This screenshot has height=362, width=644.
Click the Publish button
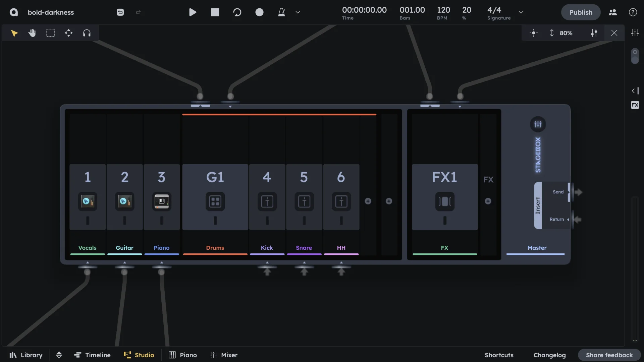pos(581,12)
